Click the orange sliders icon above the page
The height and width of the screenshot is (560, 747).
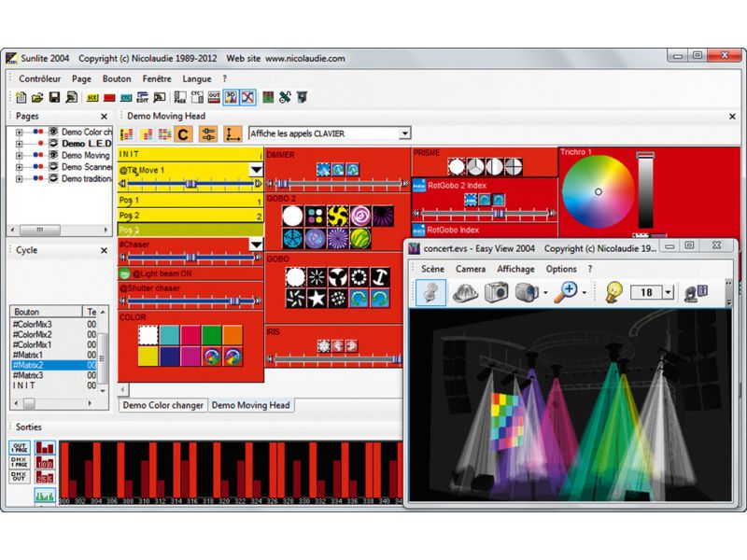tap(208, 134)
